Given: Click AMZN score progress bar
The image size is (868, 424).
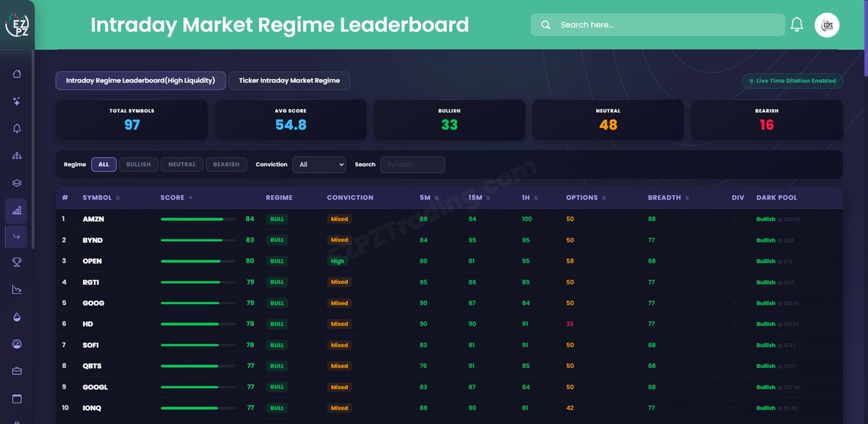Looking at the screenshot, I should tap(197, 219).
